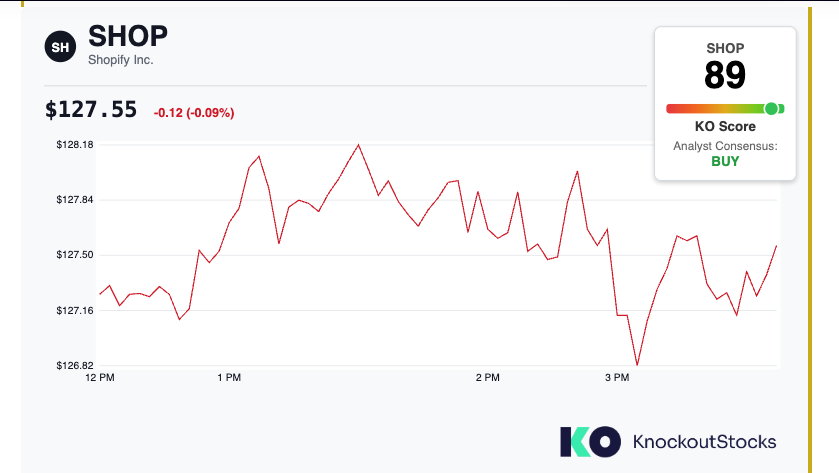Click the $127.50 y-axis label
839x473 pixels.
point(75,255)
